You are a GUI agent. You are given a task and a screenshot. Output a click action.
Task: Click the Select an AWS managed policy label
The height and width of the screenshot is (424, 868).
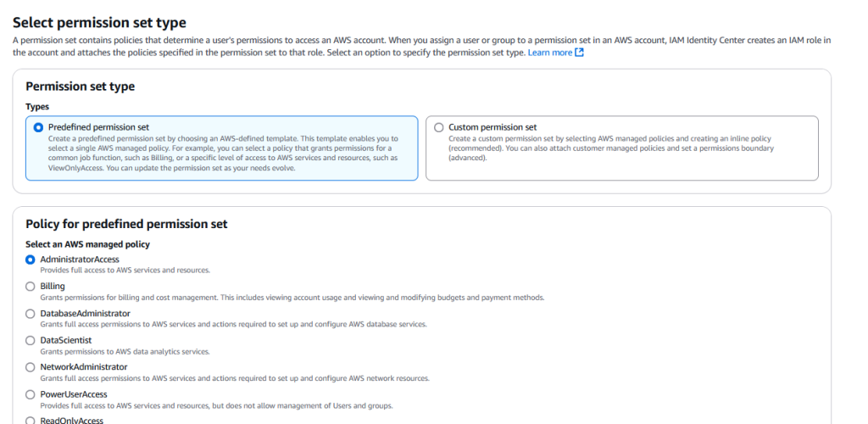point(87,244)
